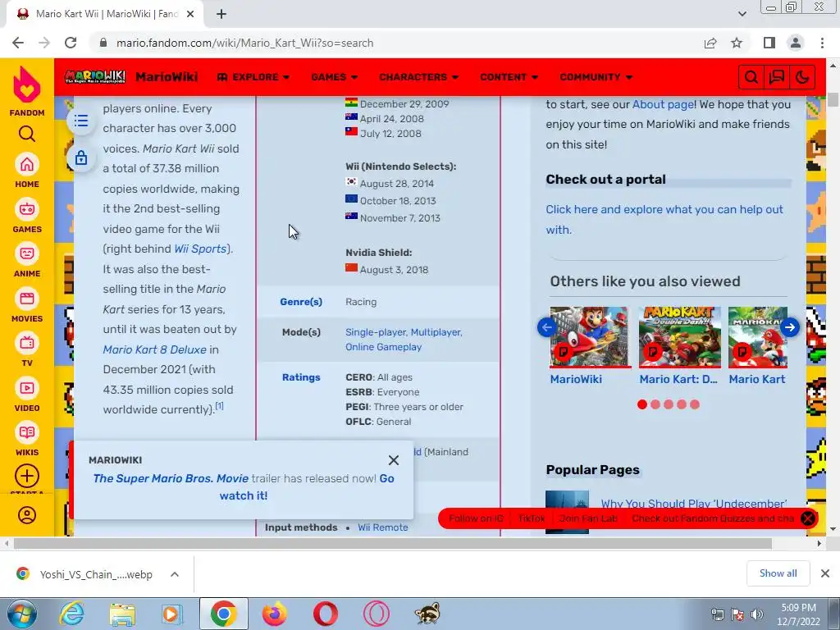Viewport: 840px width, 630px height.
Task: Click the Ratings label link
Action: tap(301, 377)
